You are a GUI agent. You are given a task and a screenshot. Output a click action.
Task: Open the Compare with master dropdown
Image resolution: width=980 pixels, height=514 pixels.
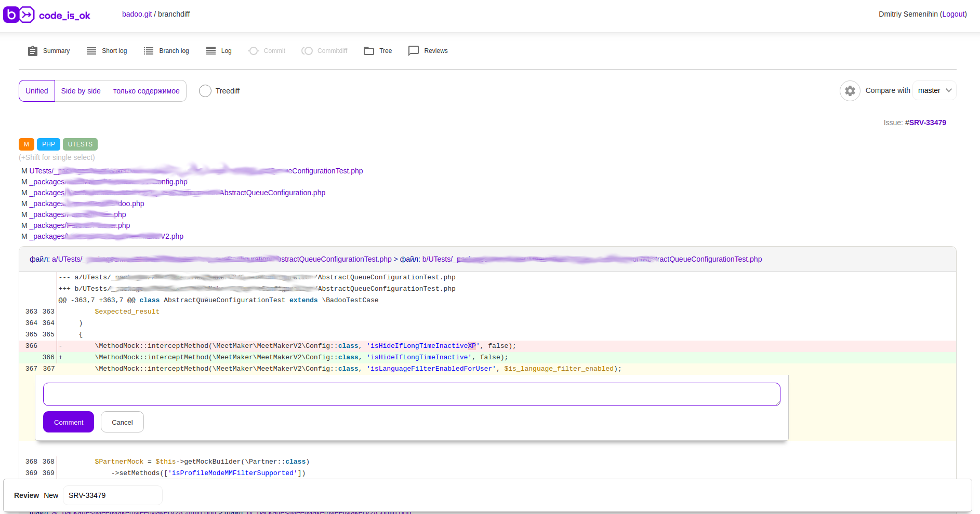click(x=934, y=90)
